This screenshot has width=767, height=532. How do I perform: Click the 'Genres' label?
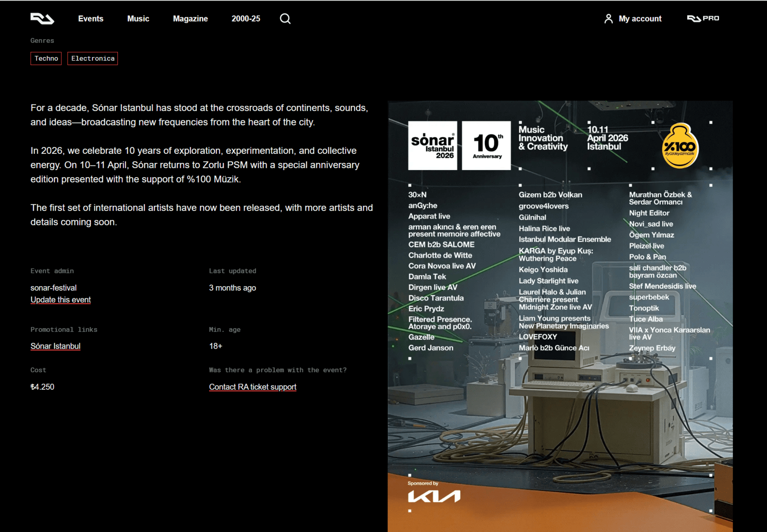pyautogui.click(x=42, y=41)
